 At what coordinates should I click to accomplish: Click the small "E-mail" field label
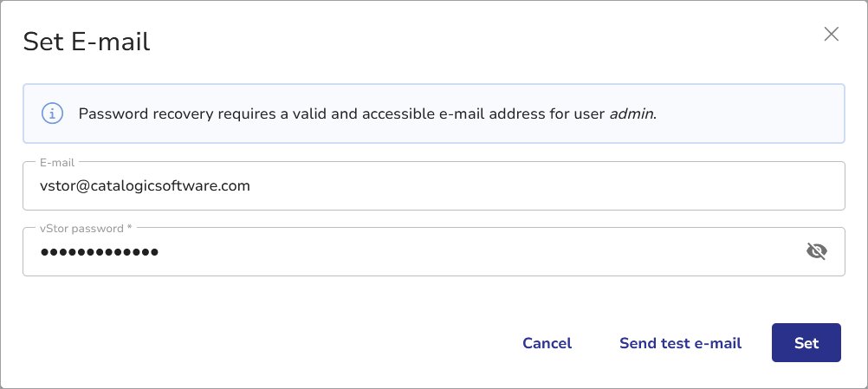point(57,161)
